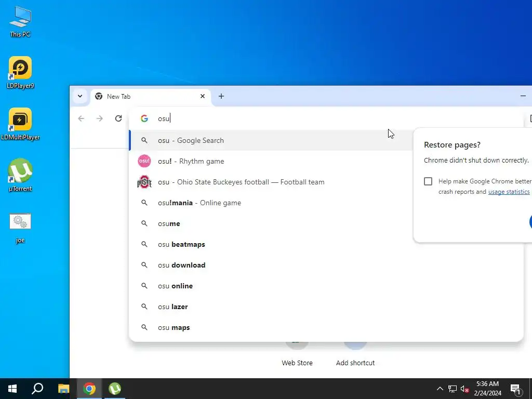Open network status tray icon
The height and width of the screenshot is (399, 532).
pyautogui.click(x=453, y=389)
